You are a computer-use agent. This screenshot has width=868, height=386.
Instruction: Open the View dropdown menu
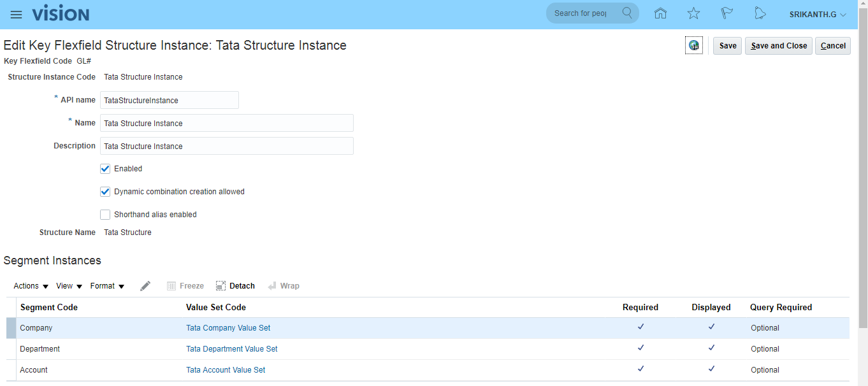click(x=69, y=286)
